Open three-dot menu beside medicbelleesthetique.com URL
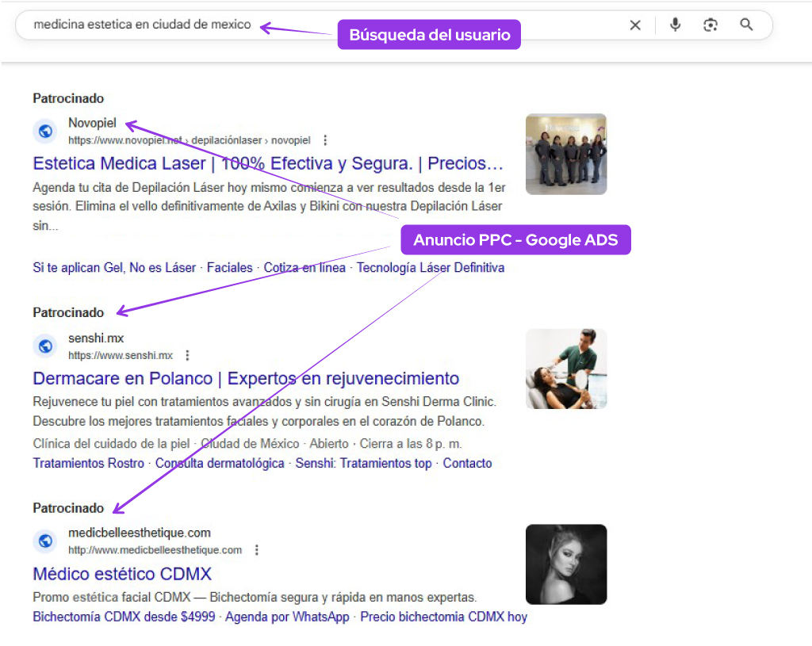 256,550
